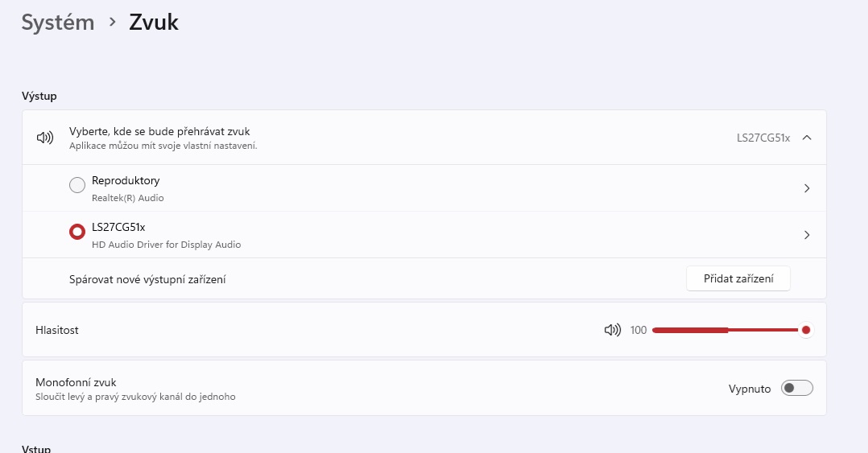Click the volume level number 100

click(639, 330)
